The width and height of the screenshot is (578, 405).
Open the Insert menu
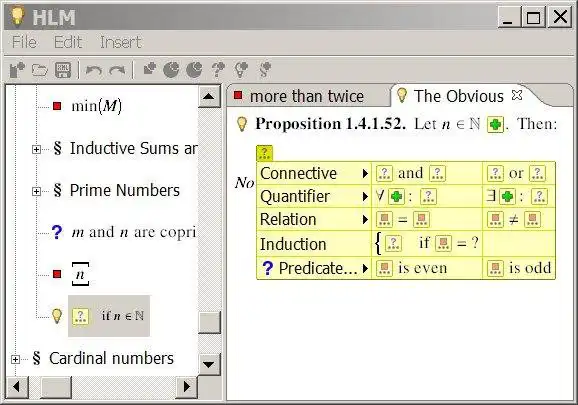(x=121, y=42)
